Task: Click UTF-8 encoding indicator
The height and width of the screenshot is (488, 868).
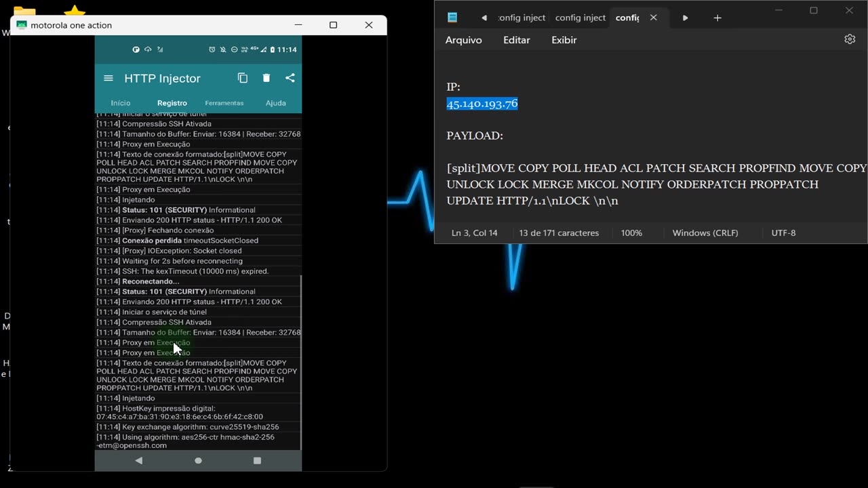Action: [x=783, y=232]
